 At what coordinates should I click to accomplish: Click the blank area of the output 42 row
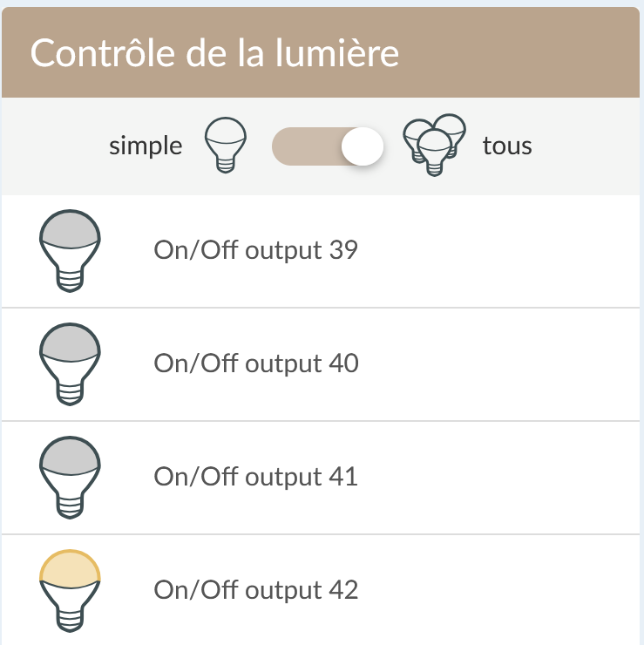[493, 591]
